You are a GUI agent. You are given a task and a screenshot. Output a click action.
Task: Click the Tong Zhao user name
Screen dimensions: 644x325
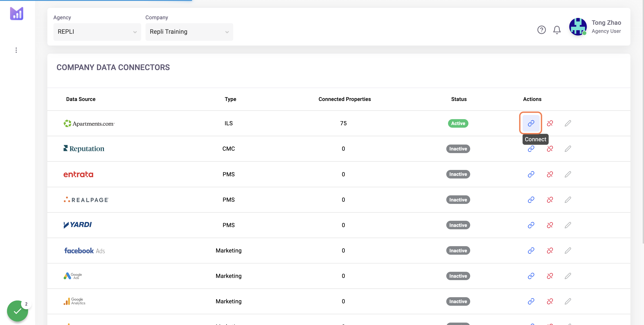pos(606,23)
